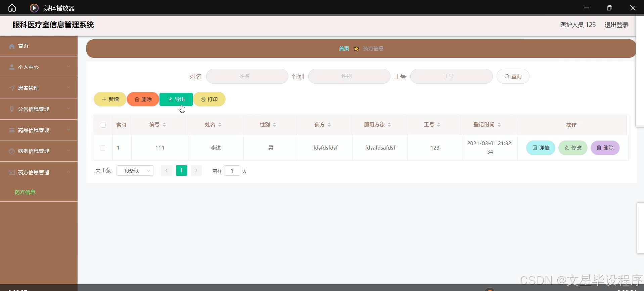Click the 新增 add button
The height and width of the screenshot is (291, 644).
point(110,99)
